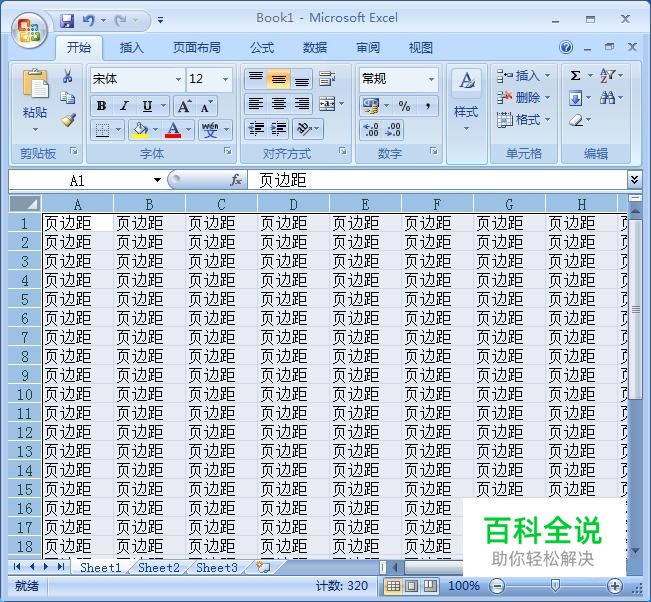651x602 pixels.
Task: Expand the Name Box dropdown arrow
Action: click(157, 180)
